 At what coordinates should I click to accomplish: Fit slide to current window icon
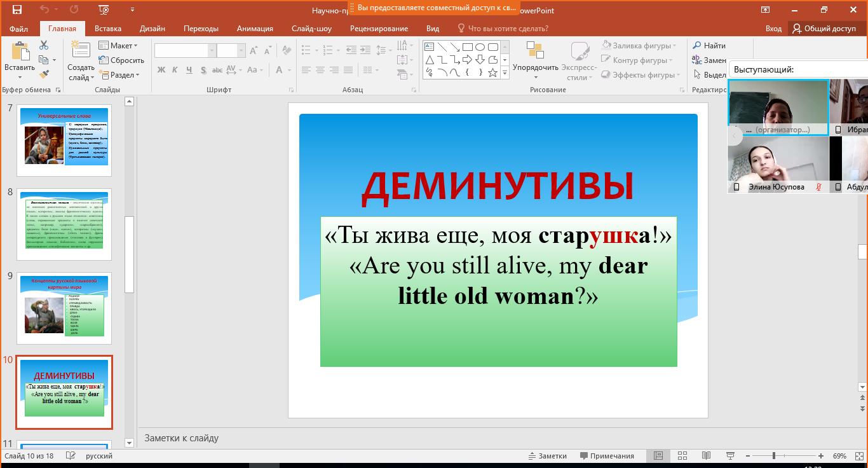point(858,456)
